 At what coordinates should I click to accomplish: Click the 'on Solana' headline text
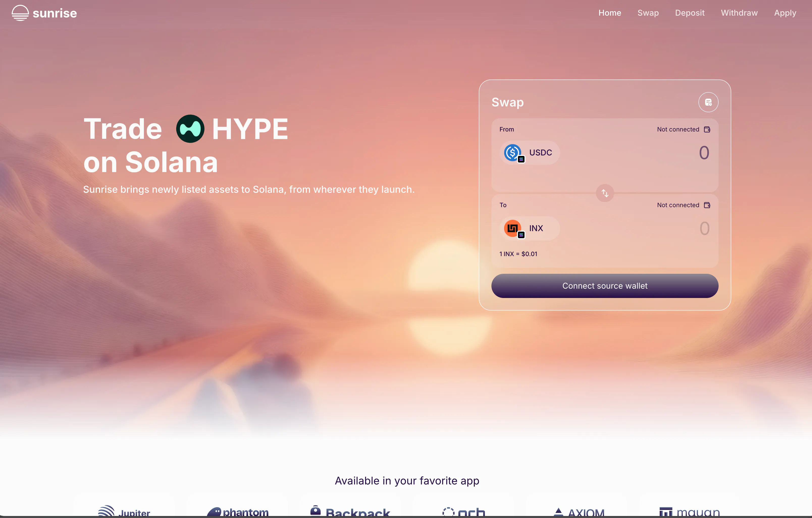[150, 162]
